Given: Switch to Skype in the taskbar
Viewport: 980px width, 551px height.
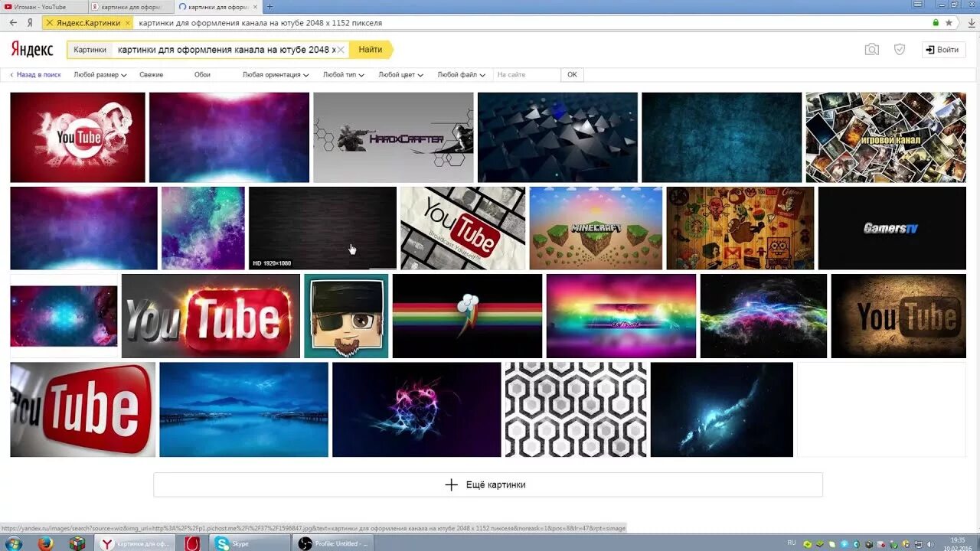Looking at the screenshot, I should (x=248, y=543).
